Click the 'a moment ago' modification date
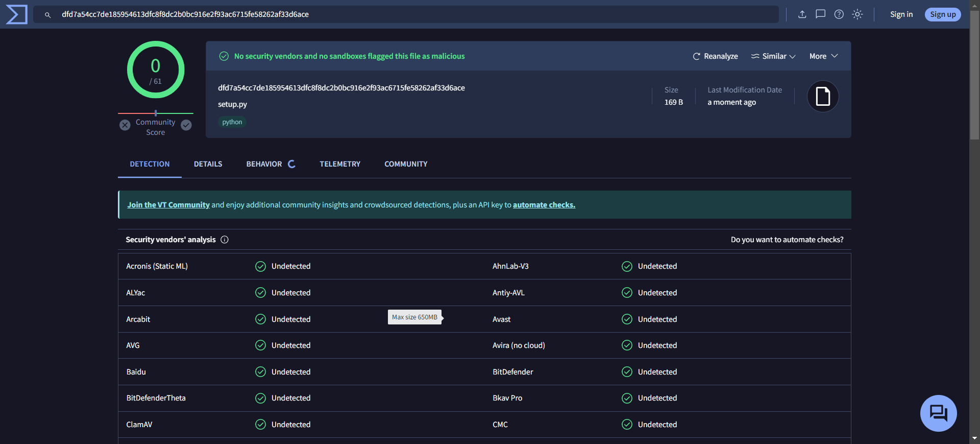The image size is (980, 444). [731, 102]
